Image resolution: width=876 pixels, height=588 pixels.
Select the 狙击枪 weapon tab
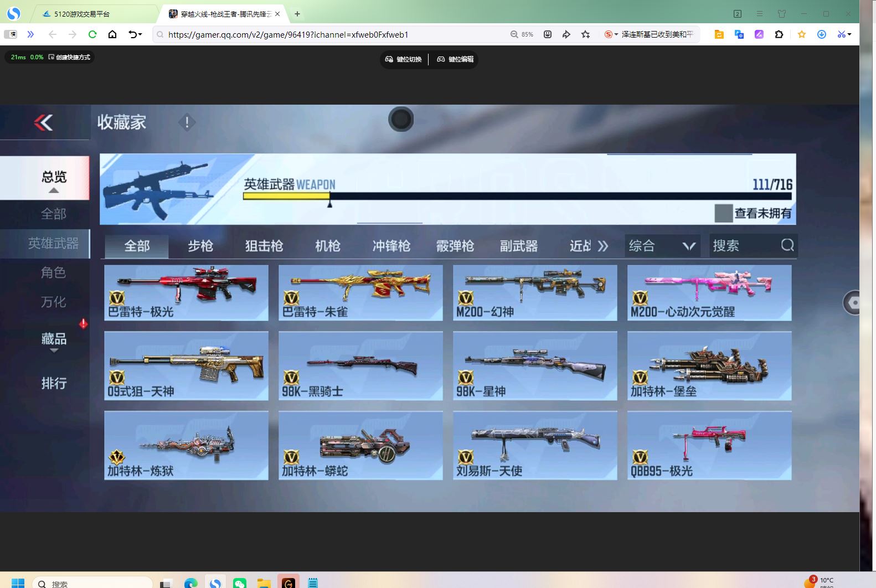pyautogui.click(x=264, y=246)
